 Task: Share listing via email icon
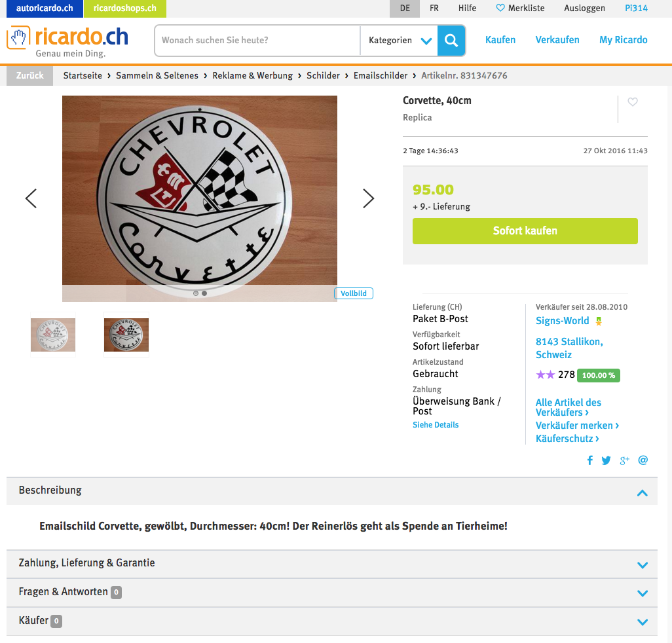click(x=643, y=460)
